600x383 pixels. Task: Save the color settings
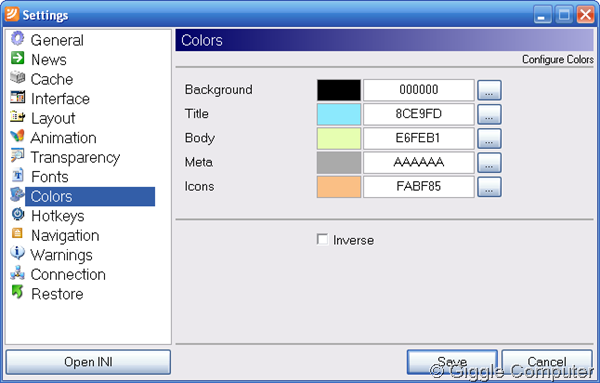pos(452,362)
